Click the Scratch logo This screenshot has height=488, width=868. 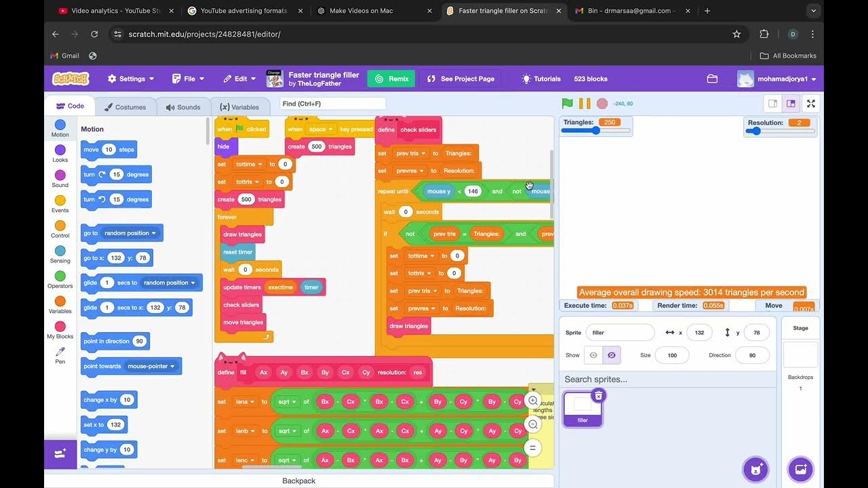pos(71,79)
